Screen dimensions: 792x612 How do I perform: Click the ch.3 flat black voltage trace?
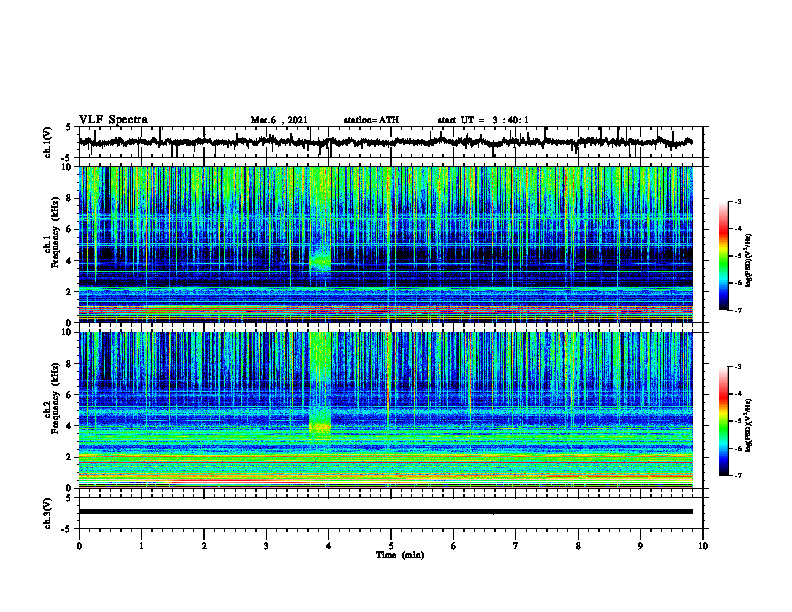click(385, 512)
